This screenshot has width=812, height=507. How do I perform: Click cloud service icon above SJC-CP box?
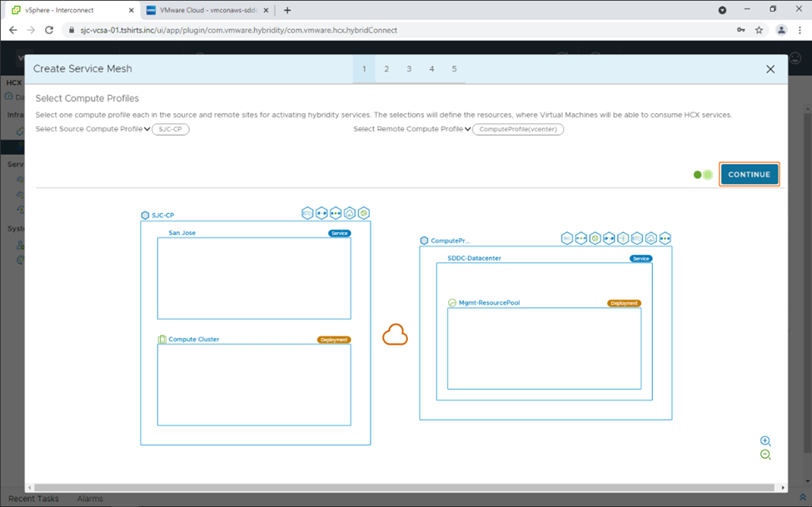(350, 213)
